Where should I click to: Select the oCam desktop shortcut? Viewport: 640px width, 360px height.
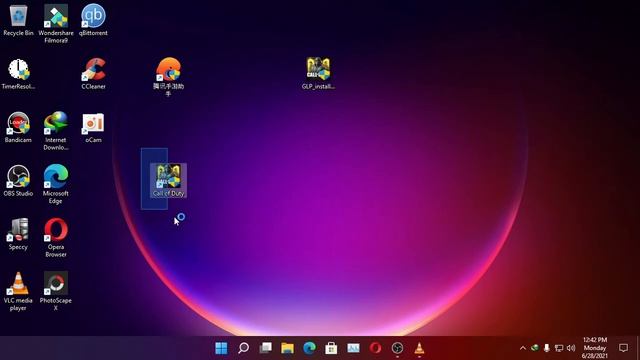(x=93, y=128)
